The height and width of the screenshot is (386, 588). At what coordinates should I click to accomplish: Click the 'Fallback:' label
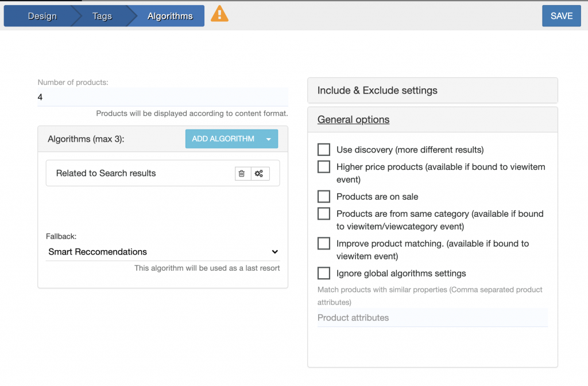tap(61, 236)
